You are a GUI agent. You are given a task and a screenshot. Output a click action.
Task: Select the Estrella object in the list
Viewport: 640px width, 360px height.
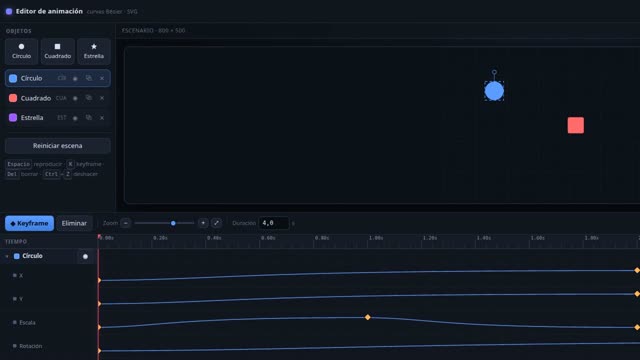[x=58, y=118]
